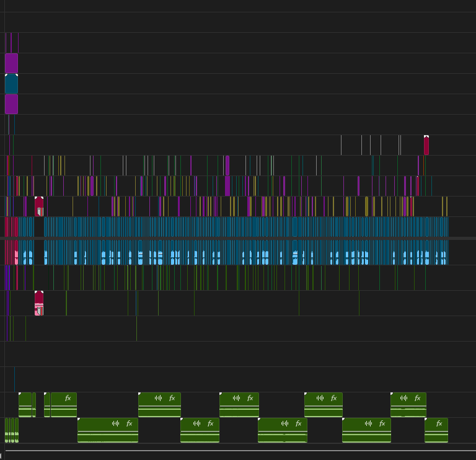Click fx badge on fourth long bottom-track audio clip

pyautogui.click(x=382, y=423)
